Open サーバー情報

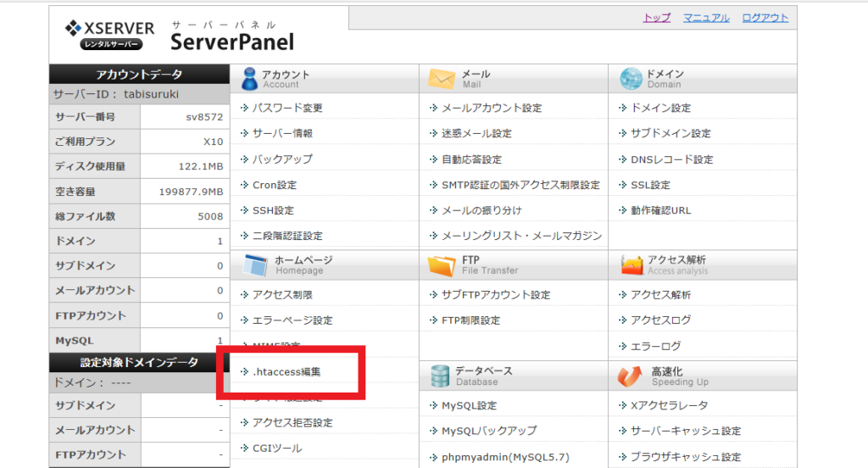(x=282, y=133)
